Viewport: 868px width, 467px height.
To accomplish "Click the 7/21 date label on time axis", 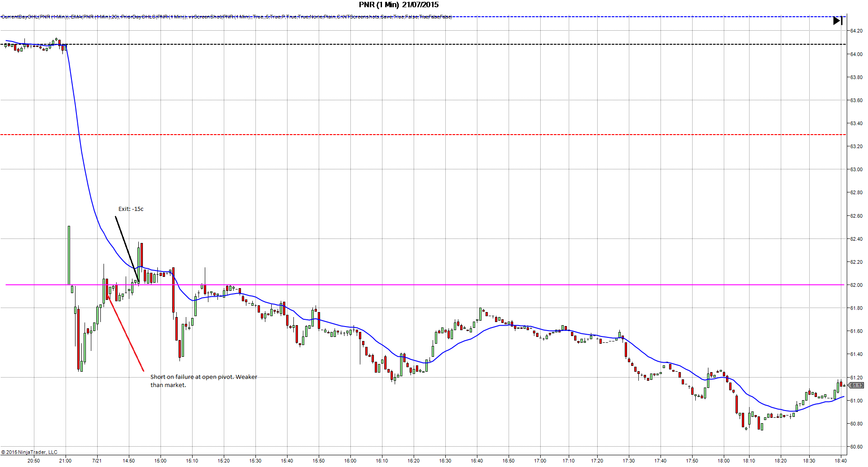I will click(97, 461).
